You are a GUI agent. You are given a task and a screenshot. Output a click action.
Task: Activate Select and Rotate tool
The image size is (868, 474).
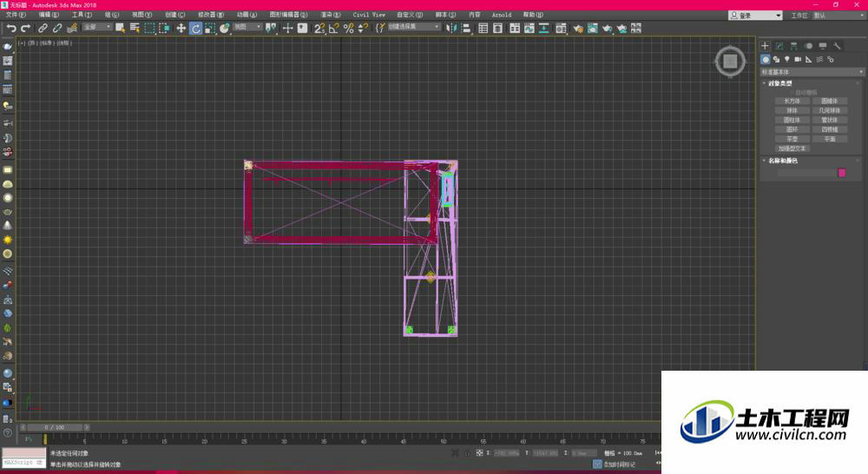coord(195,28)
